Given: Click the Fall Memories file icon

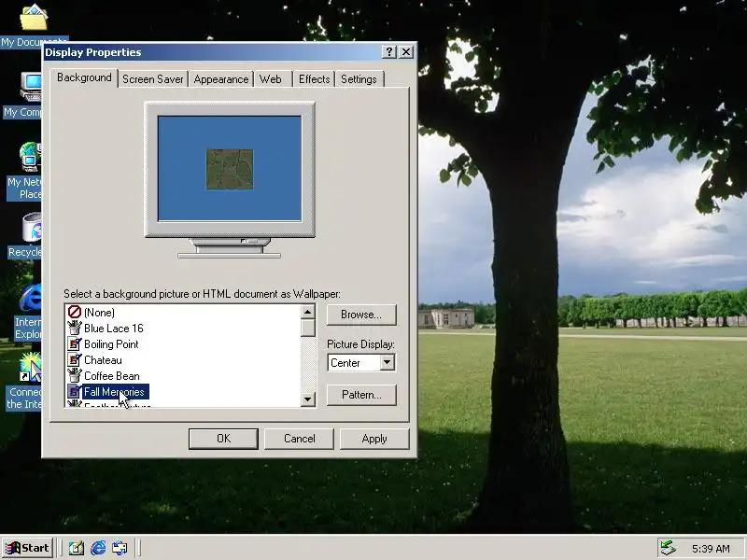Looking at the screenshot, I should [75, 391].
